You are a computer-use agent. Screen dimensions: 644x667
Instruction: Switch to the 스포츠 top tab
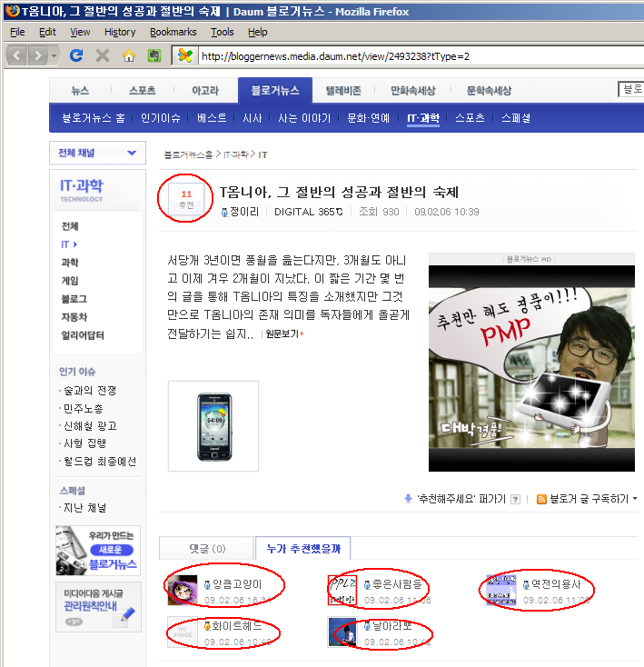tap(143, 90)
